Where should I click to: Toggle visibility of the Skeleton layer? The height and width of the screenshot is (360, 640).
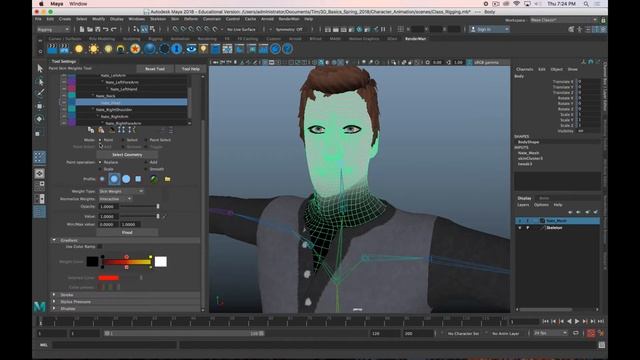[x=520, y=228]
